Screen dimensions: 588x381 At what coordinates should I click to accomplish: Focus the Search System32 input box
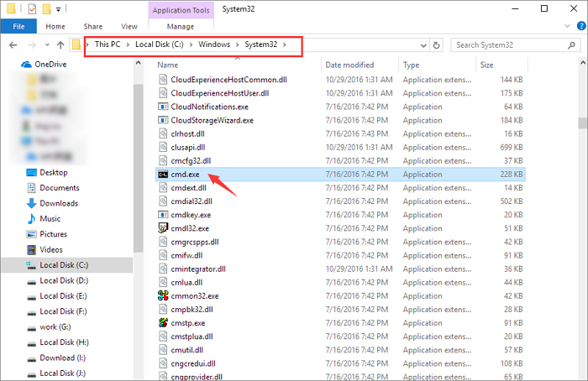click(x=508, y=44)
